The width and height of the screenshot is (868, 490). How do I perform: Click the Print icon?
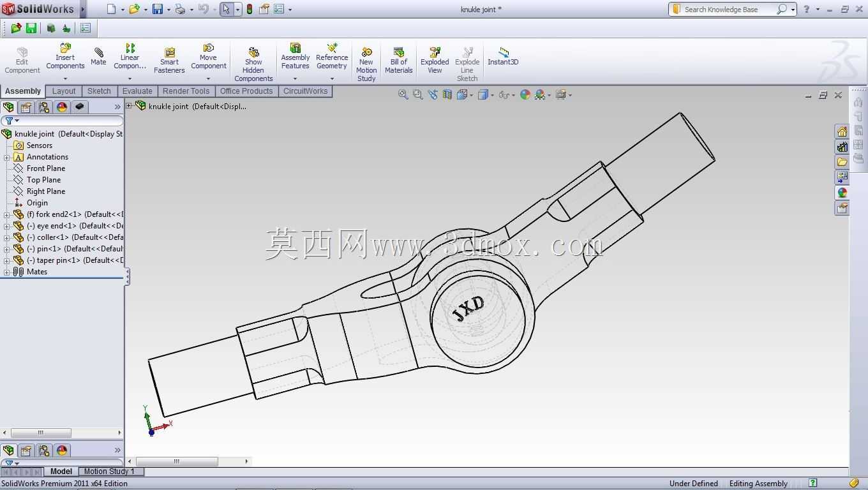(180, 9)
